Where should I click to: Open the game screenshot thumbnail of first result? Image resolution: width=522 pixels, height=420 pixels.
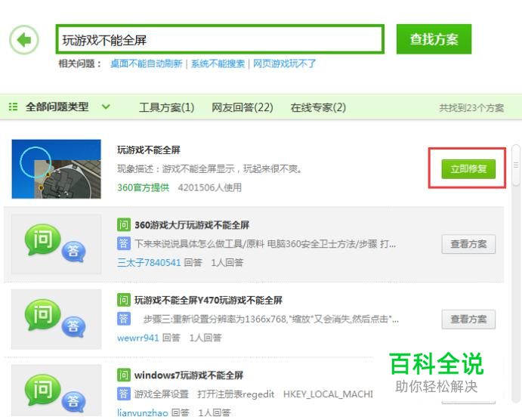(56, 168)
